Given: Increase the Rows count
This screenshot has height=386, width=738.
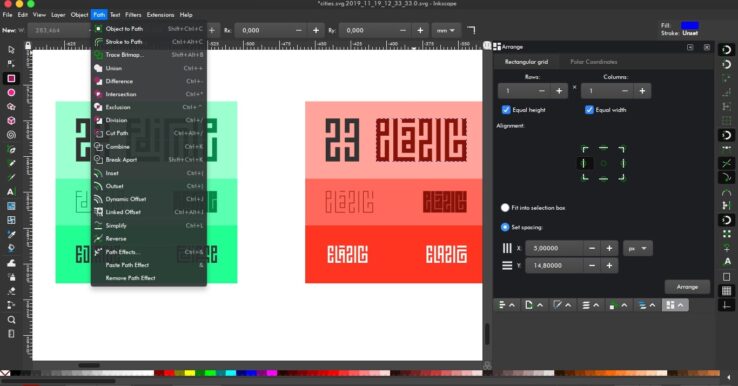Looking at the screenshot, I should pyautogui.click(x=559, y=91).
